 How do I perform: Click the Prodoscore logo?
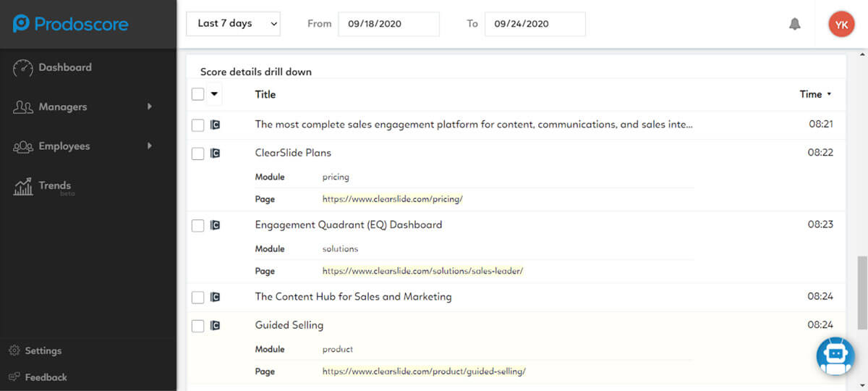[70, 24]
